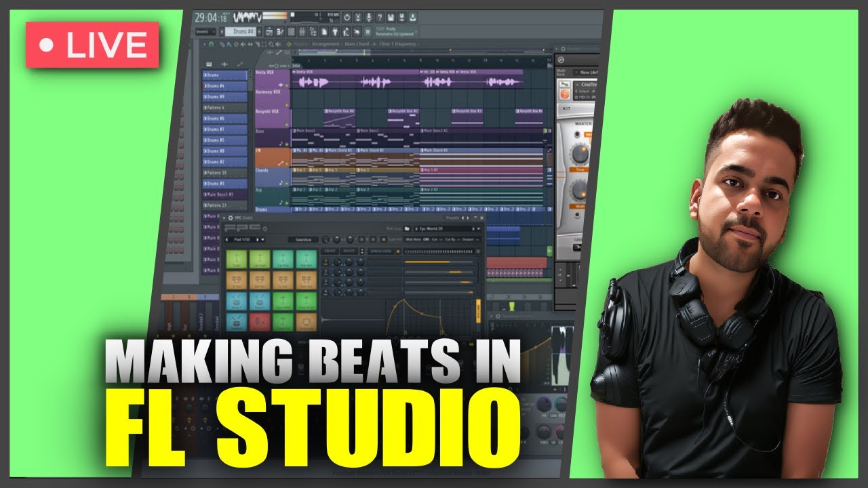Select Drums #9 in the pattern picker
Image resolution: width=868 pixels, height=488 pixels.
point(224,97)
